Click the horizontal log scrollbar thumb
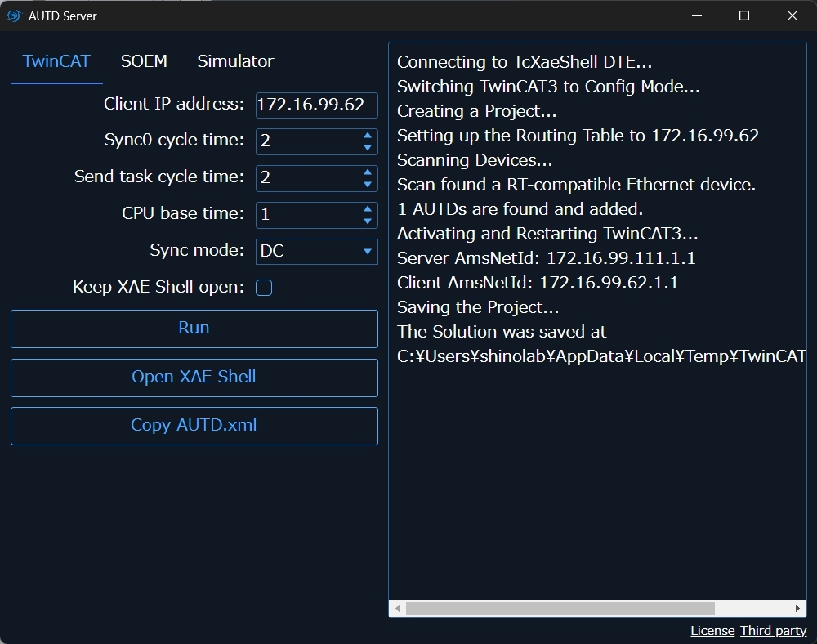This screenshot has height=644, width=817. (560, 608)
